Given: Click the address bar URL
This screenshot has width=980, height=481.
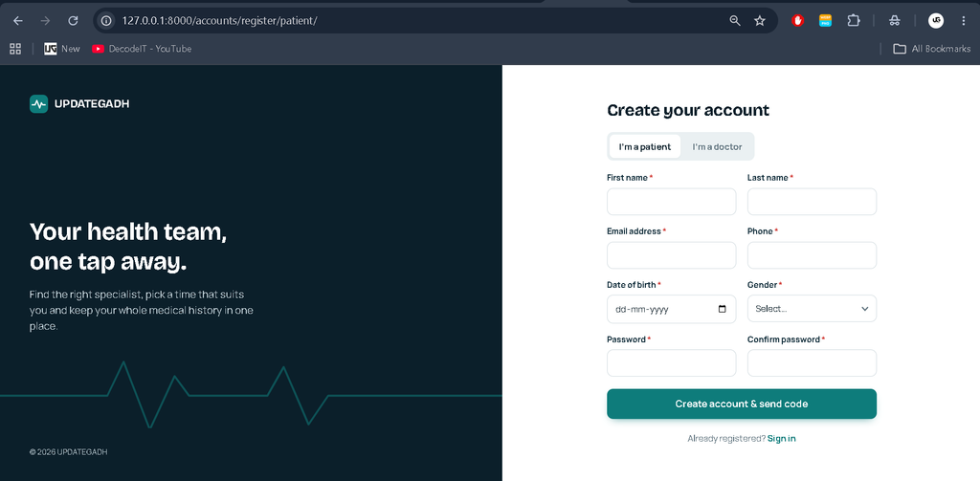Looking at the screenshot, I should 220,21.
